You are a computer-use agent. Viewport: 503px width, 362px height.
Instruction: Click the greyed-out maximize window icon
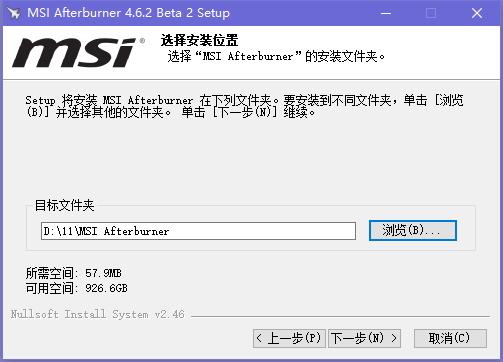click(431, 13)
